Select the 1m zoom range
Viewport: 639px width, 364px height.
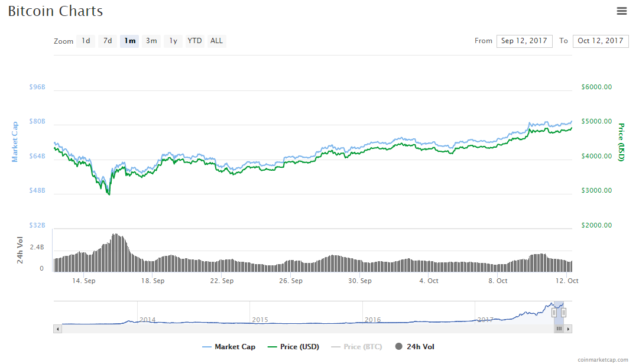pyautogui.click(x=129, y=41)
